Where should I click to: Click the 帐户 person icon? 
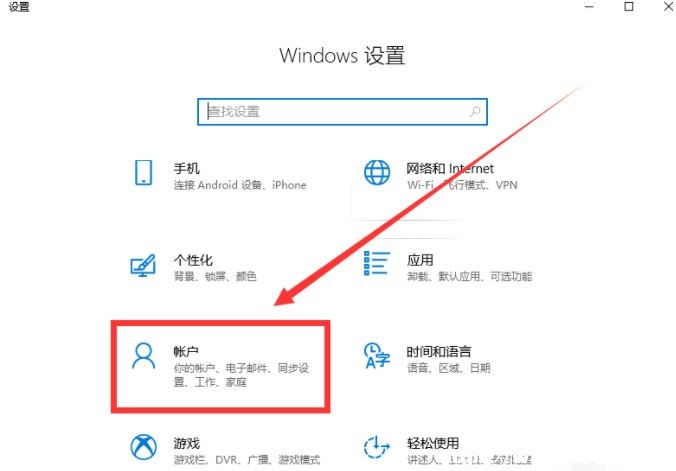pyautogui.click(x=143, y=356)
